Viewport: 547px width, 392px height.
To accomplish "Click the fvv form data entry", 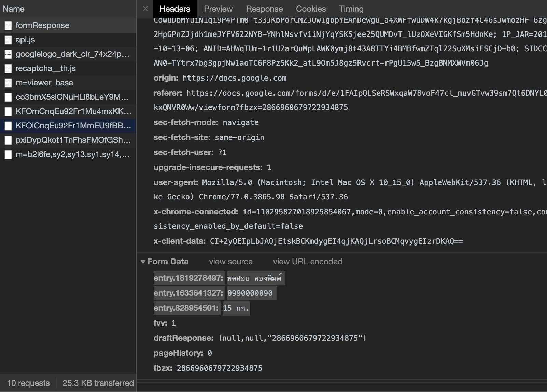I will (165, 323).
